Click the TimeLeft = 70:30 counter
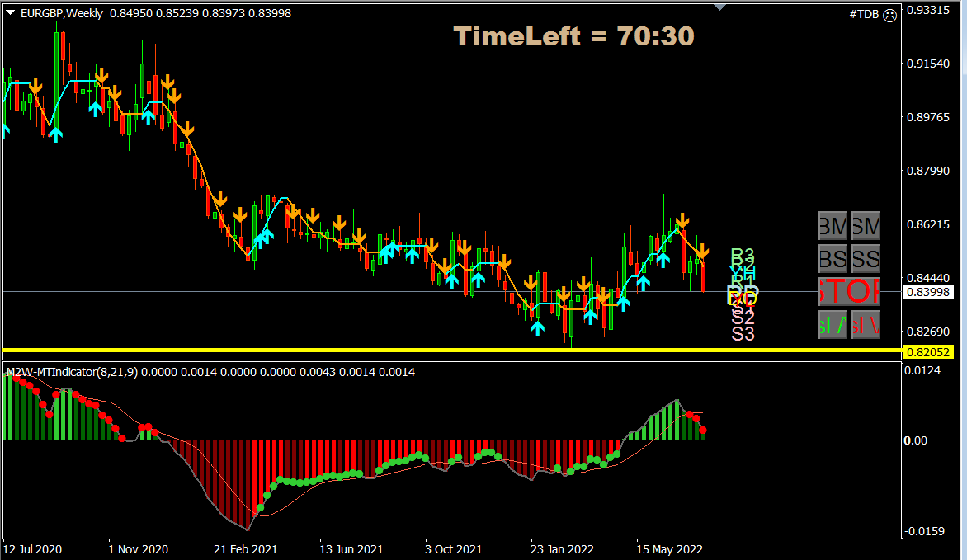The width and height of the screenshot is (967, 560). [x=573, y=35]
